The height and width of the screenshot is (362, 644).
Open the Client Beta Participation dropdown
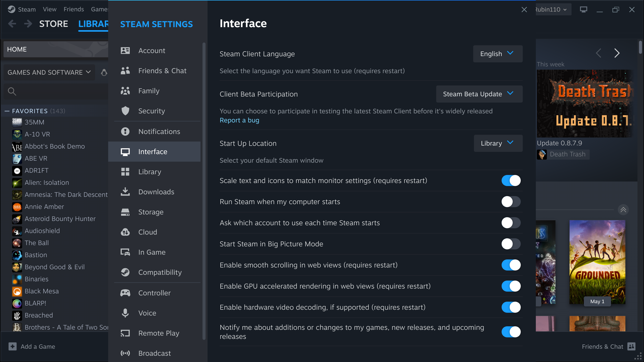click(x=479, y=94)
